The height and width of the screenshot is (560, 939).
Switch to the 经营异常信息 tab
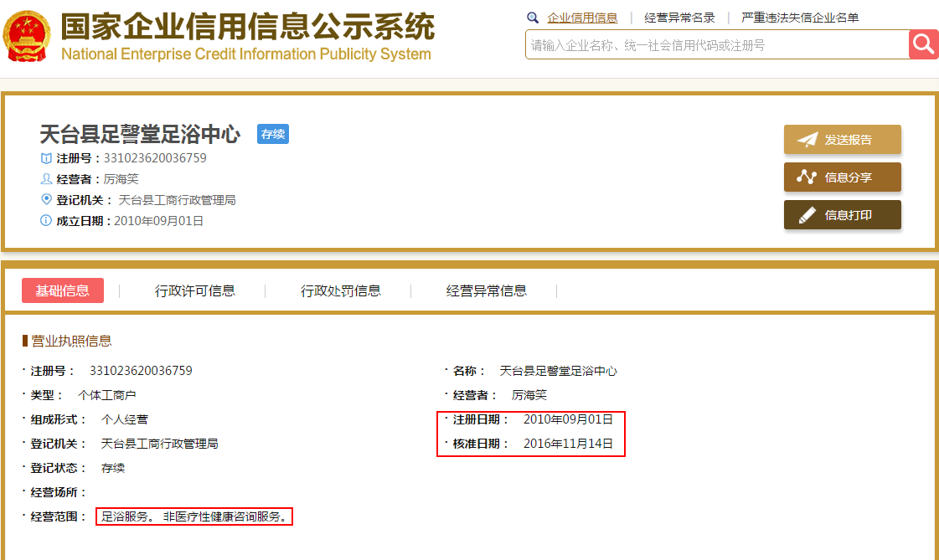coord(487,290)
